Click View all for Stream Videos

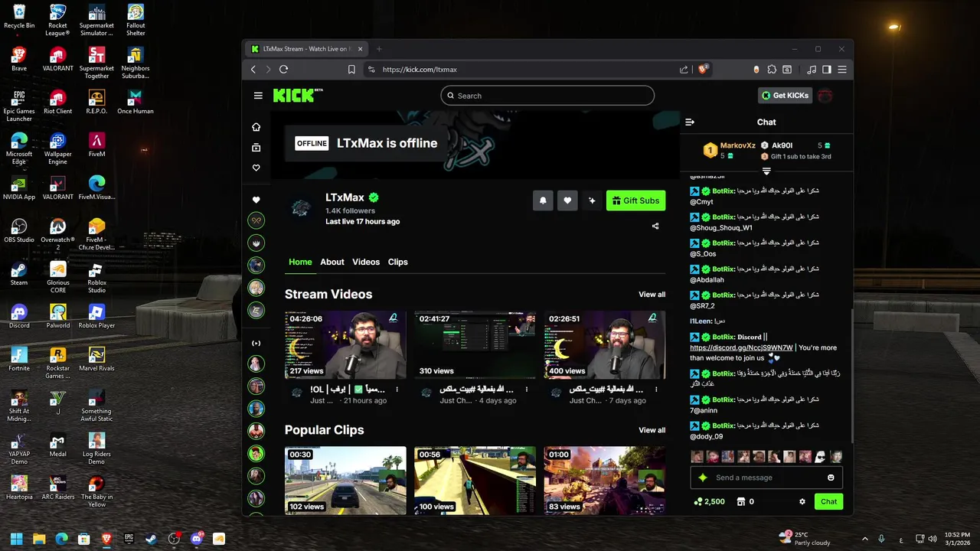click(x=652, y=295)
